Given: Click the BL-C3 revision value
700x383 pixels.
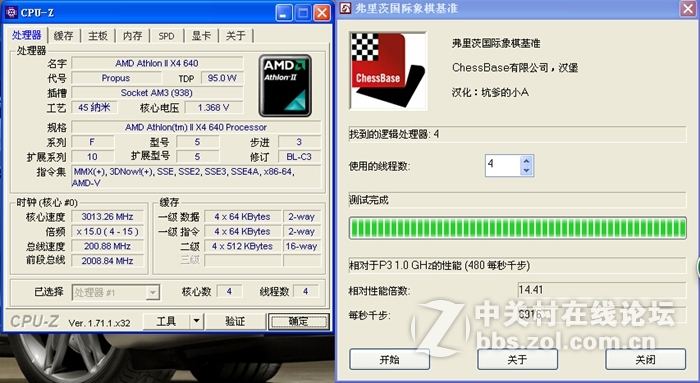Looking at the screenshot, I should [x=299, y=157].
